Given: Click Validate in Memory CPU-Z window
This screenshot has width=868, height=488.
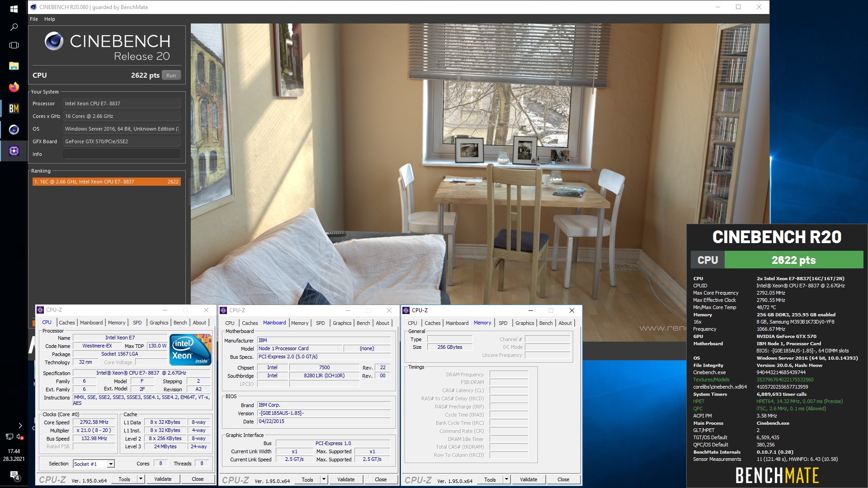Looking at the screenshot, I should coord(528,479).
